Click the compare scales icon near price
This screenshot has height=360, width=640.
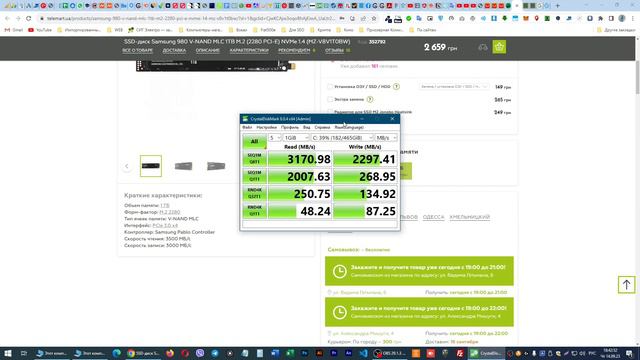(x=483, y=47)
